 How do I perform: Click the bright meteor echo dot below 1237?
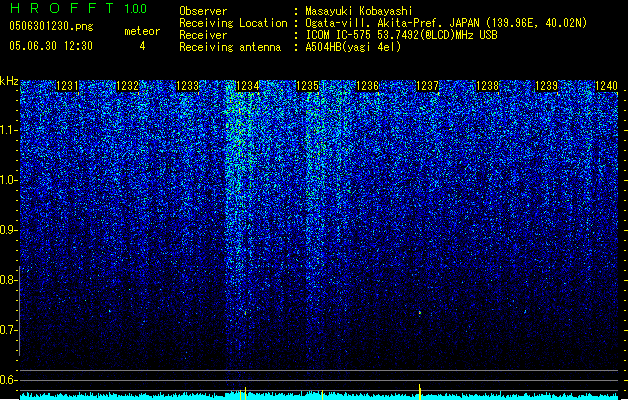pyautogui.click(x=420, y=313)
